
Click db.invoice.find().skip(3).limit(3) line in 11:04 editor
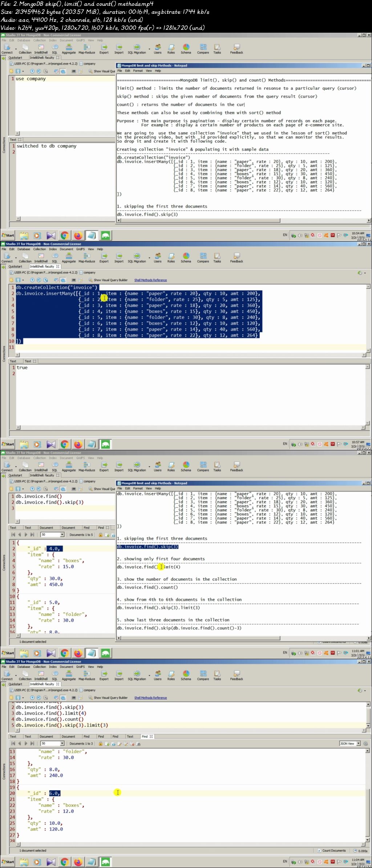(x=62, y=725)
